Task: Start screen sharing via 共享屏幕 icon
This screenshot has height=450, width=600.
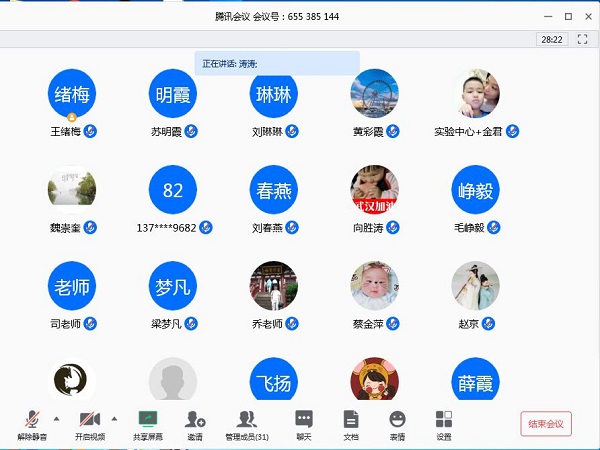Action: click(147, 419)
